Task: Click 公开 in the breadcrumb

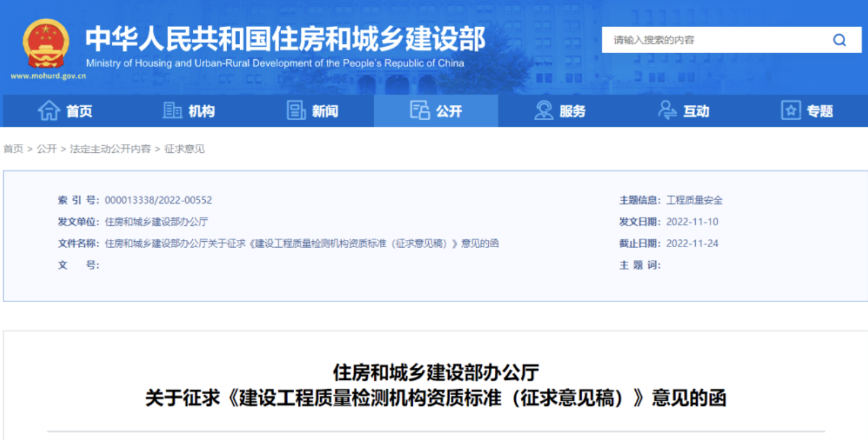Action: (46, 149)
